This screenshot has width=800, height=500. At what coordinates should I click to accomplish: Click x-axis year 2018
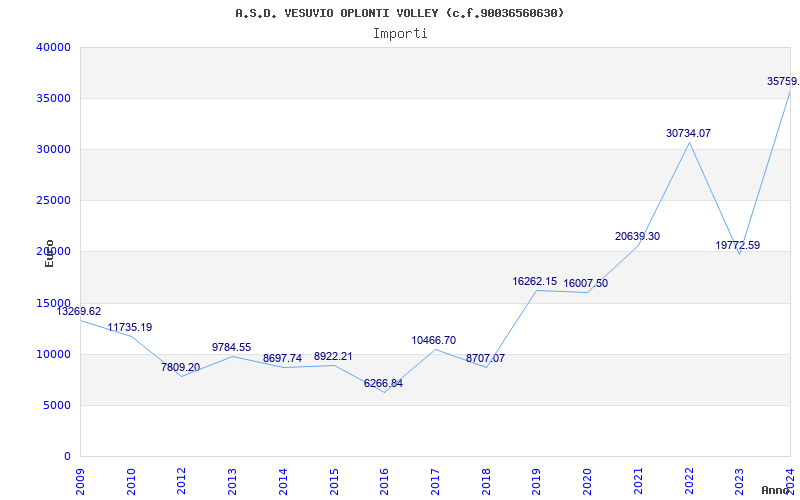click(x=486, y=482)
